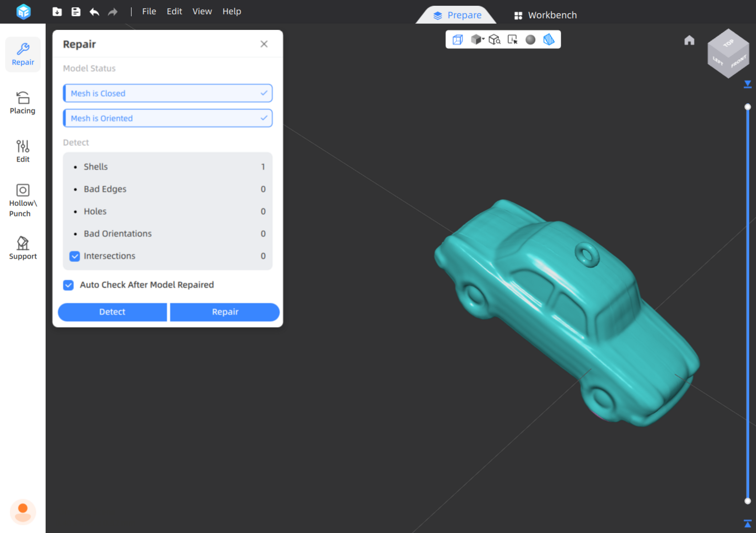Toggle the wireframe bounding box view icon
Image resolution: width=756 pixels, height=533 pixels.
458,39
